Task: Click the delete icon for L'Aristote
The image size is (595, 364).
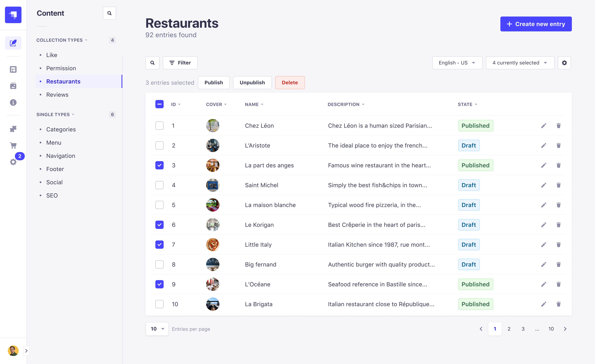Action: point(558,145)
